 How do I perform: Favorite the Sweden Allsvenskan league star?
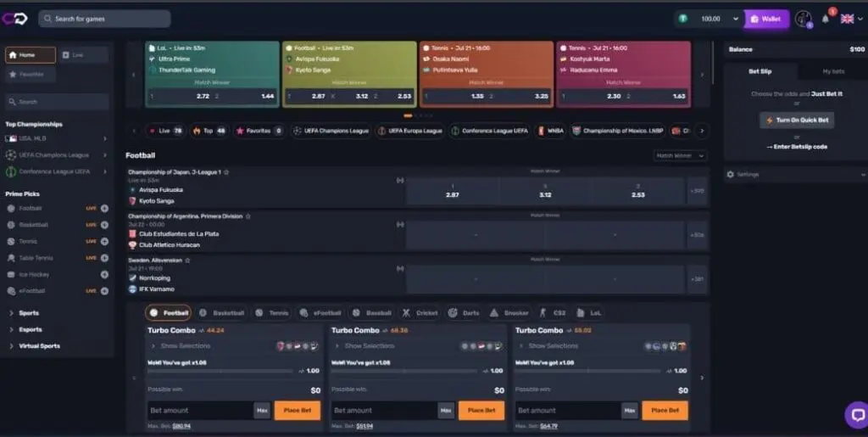(x=187, y=261)
